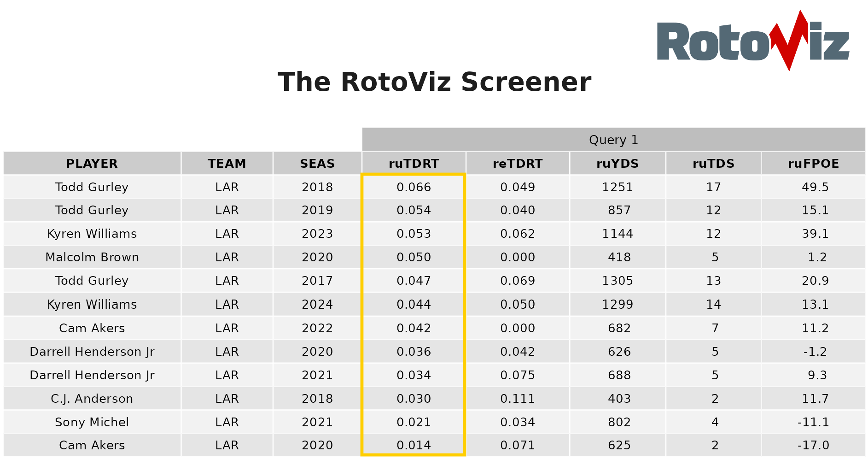Select Kyren Williams in the 2023 row
The image size is (868, 459).
point(92,234)
